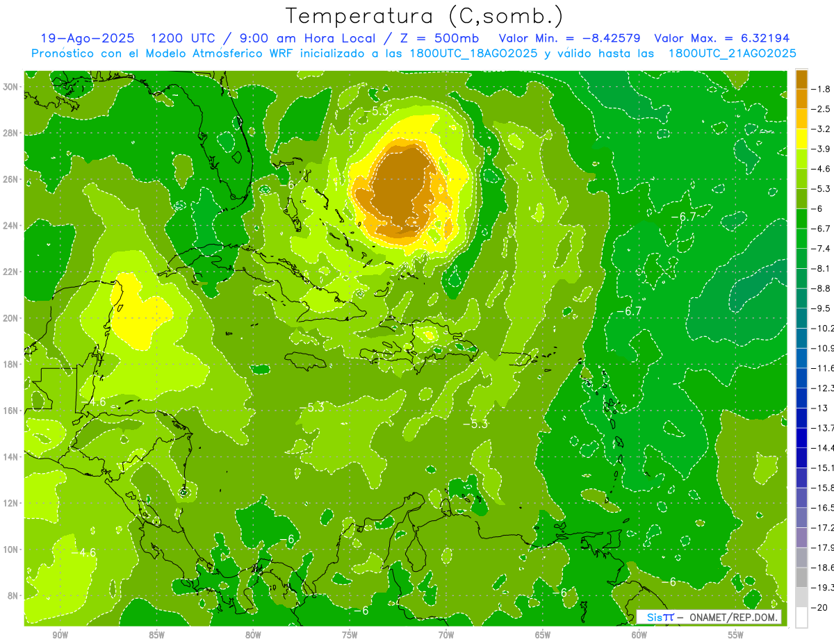Click the 14N latitude axis label

point(12,456)
